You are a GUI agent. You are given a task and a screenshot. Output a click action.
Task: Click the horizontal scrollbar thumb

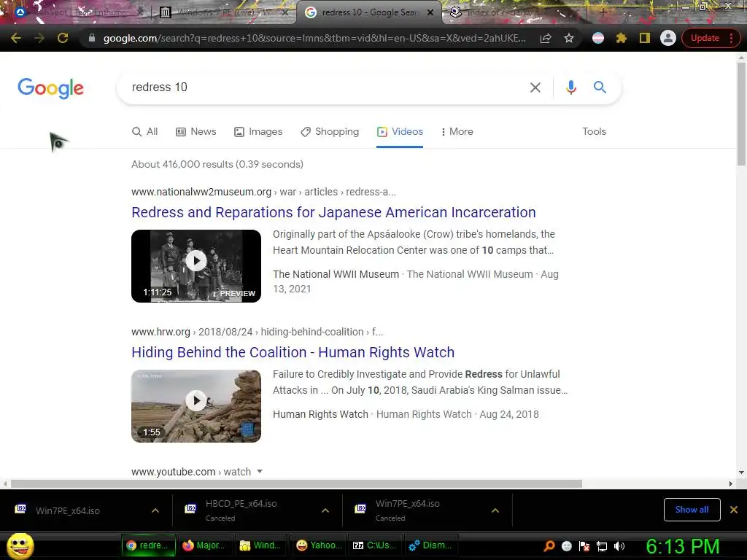296,484
